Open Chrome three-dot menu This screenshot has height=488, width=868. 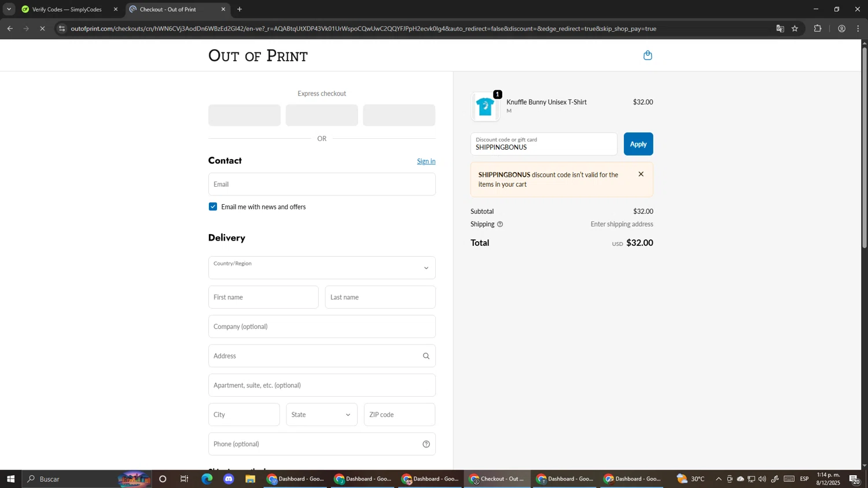point(858,28)
